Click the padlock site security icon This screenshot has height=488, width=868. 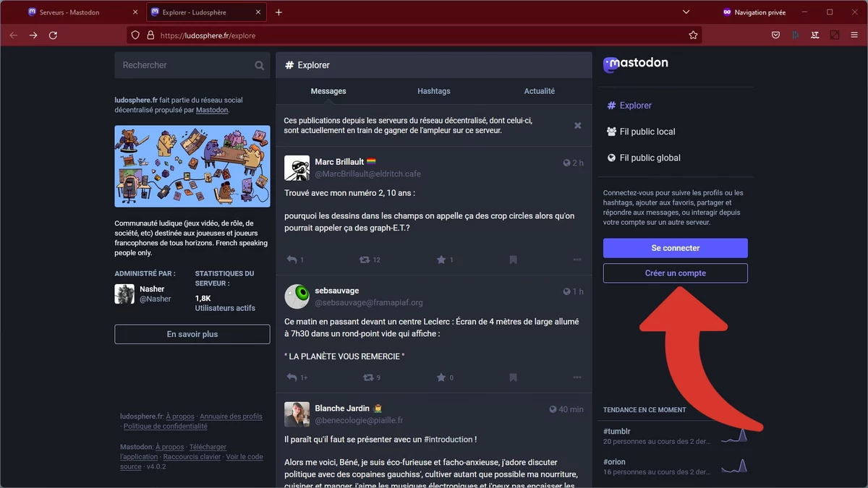[x=150, y=35]
